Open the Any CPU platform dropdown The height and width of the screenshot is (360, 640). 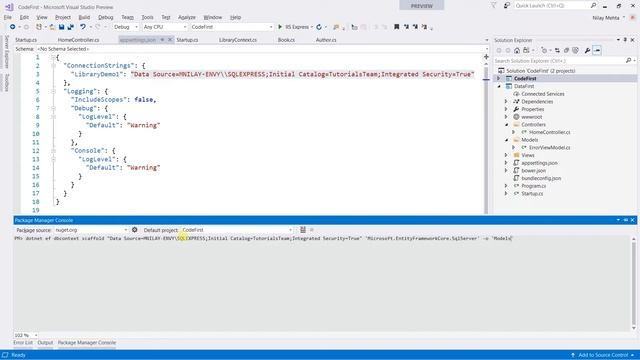pos(164,27)
